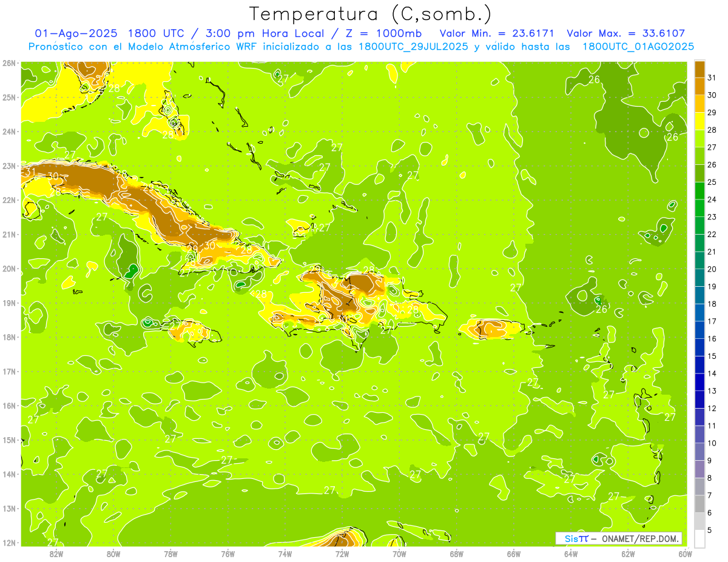
Task: Select the "64W" longitude axis label
Action: 571,554
